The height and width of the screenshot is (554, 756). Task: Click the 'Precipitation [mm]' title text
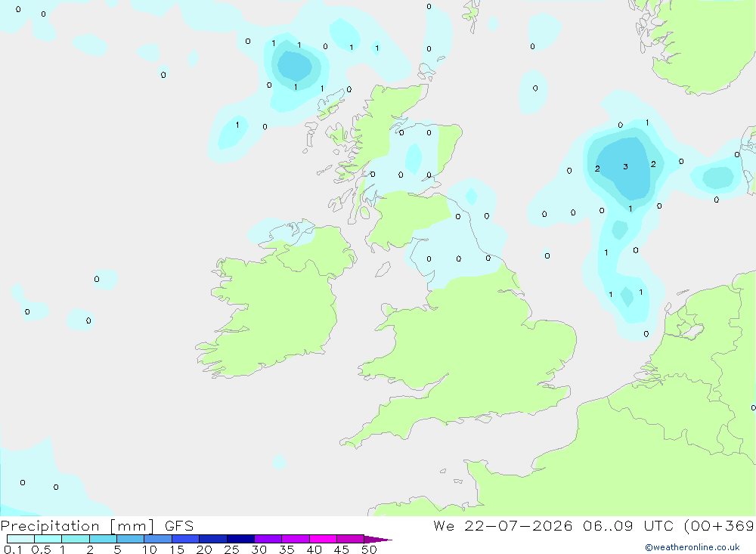(77, 526)
